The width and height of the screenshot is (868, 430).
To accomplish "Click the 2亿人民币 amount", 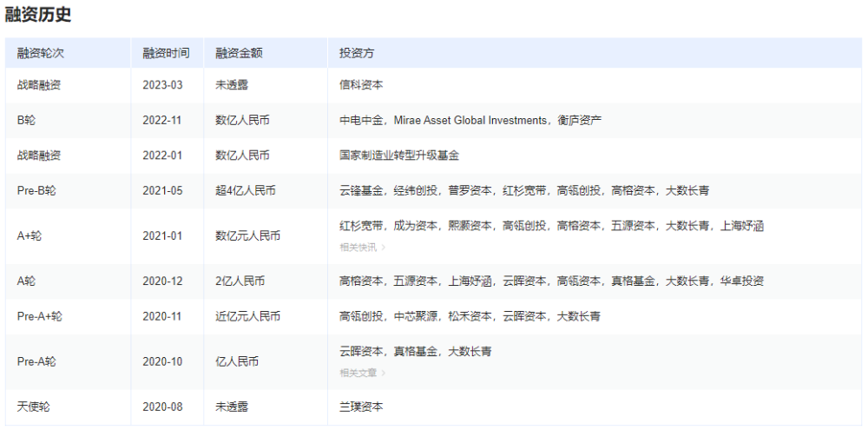I will tap(240, 281).
